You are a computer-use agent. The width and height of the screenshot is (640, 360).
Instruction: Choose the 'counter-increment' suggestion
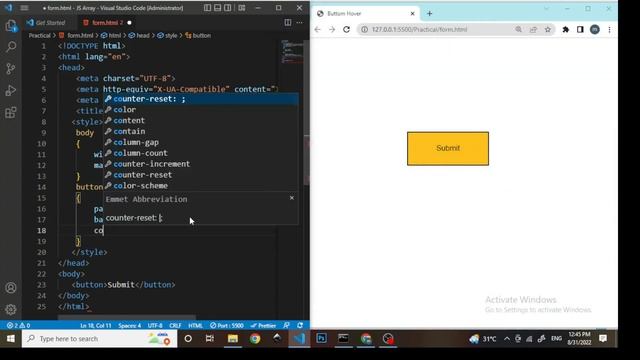point(201,164)
